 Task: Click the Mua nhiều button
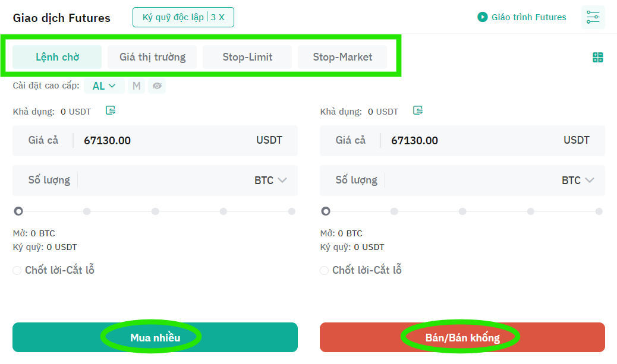coord(155,337)
